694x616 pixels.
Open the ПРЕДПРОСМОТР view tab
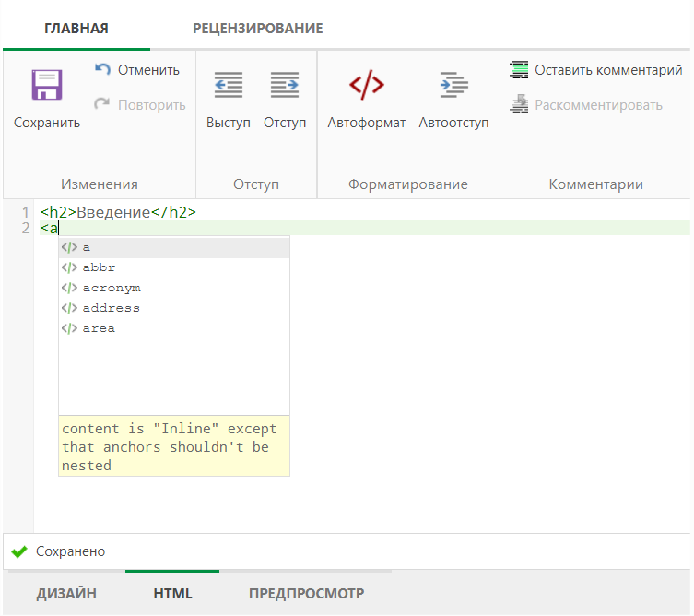[x=306, y=594]
